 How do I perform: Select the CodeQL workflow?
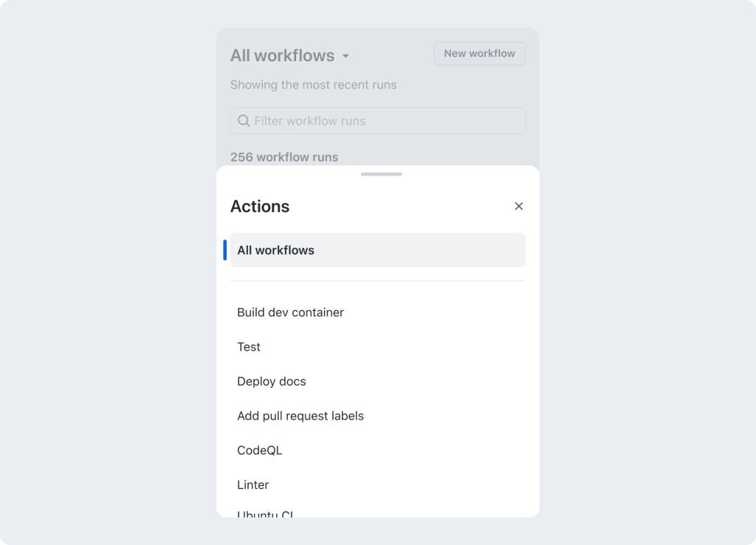tap(259, 450)
